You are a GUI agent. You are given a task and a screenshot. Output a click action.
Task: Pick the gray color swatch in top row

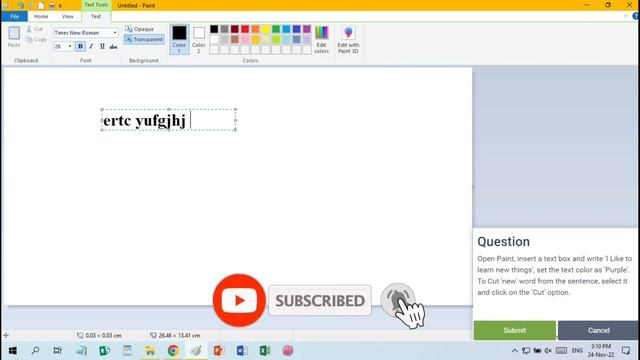coord(224,29)
